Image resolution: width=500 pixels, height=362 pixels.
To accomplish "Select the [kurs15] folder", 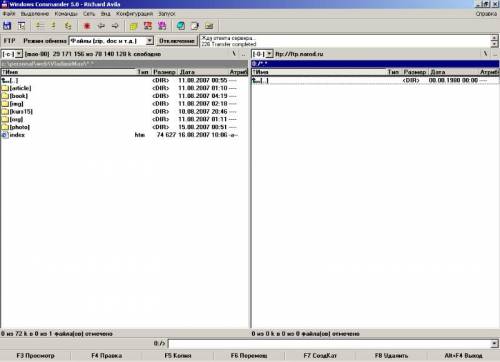I will click(124, 111).
